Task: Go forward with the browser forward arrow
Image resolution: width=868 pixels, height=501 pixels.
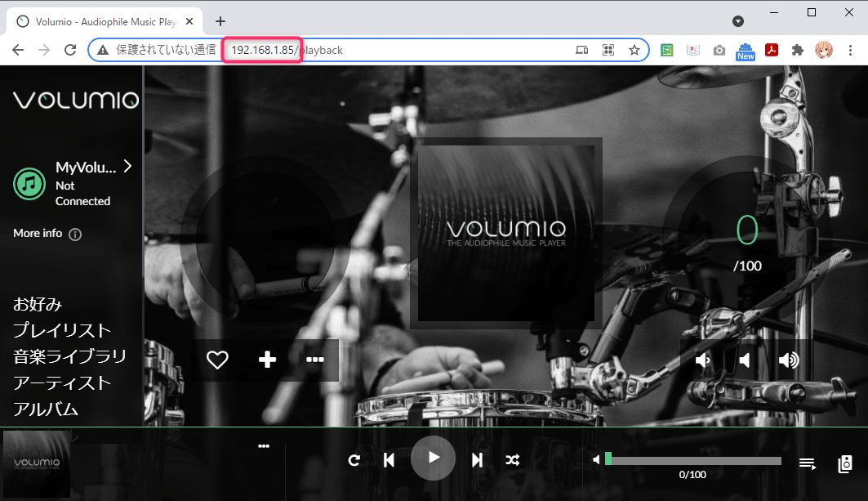Action: [x=44, y=50]
